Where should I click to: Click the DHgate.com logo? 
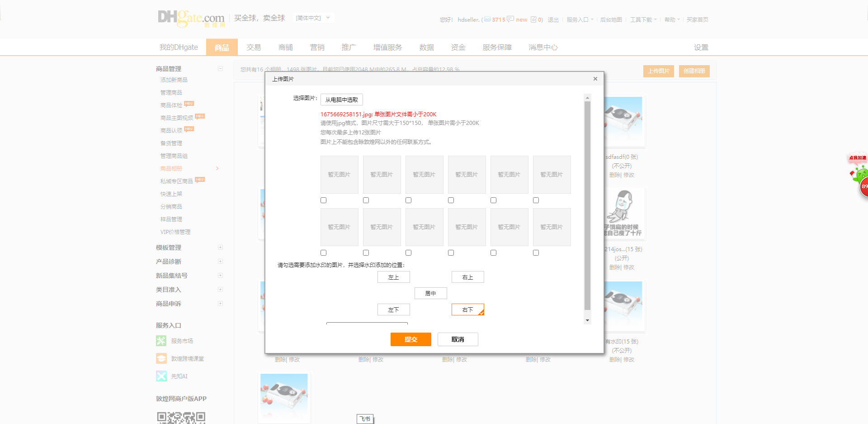pos(191,18)
